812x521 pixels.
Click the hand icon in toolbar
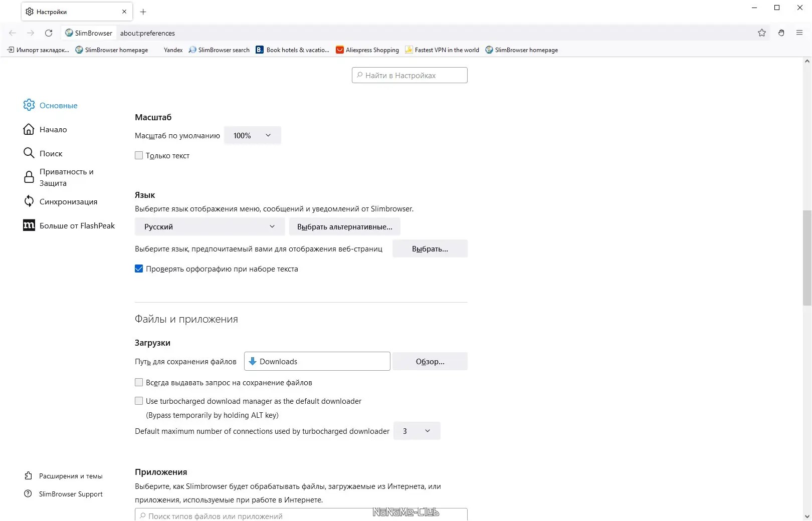(x=781, y=33)
